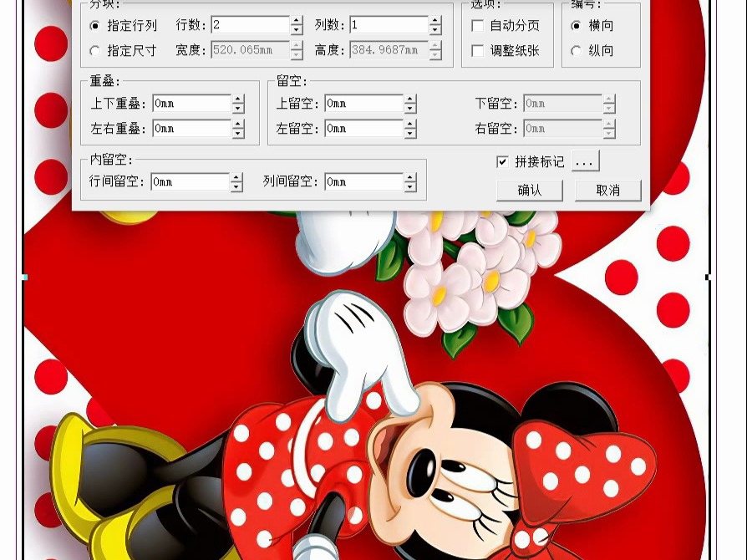747x560 pixels.
Task: Decrease 左右重叠 value with down arrow
Action: pos(238,133)
